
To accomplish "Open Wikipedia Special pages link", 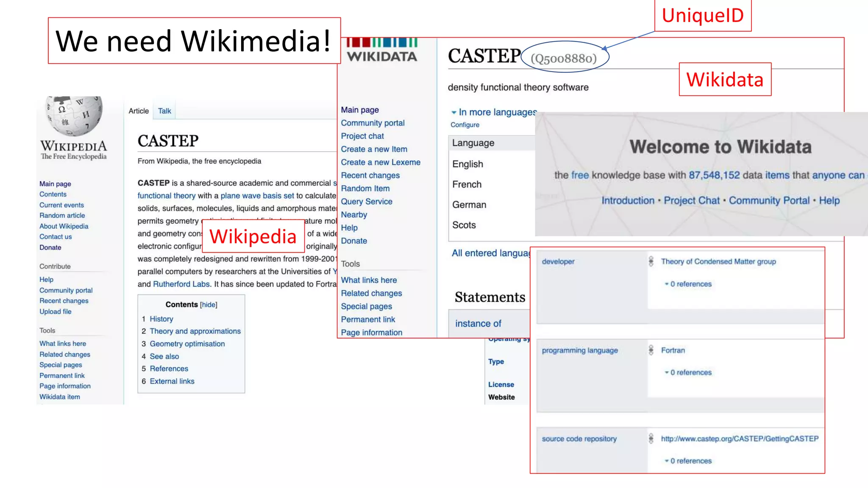I will click(61, 365).
